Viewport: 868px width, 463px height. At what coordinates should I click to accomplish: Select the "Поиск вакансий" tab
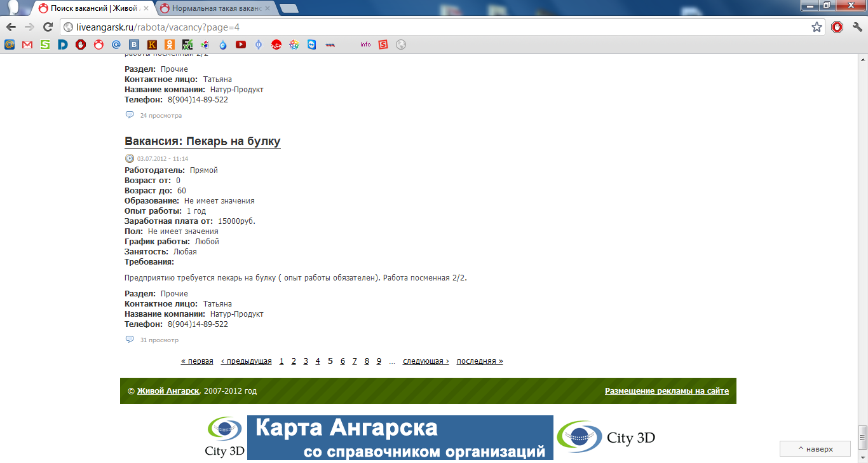click(89, 8)
